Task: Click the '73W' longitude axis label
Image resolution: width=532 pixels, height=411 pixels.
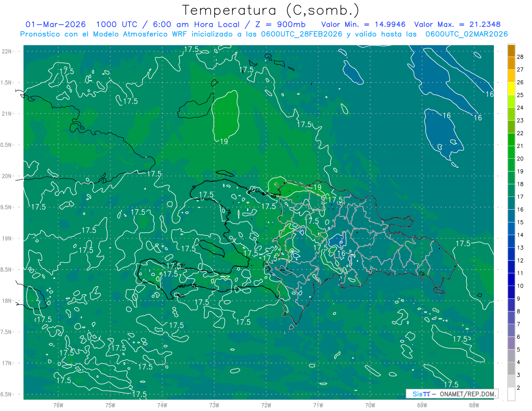Action: [214, 405]
